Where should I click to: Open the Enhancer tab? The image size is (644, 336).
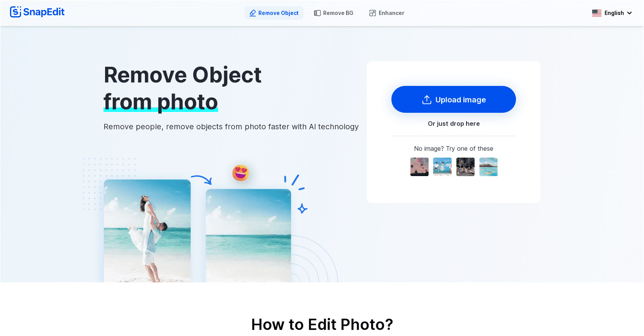click(391, 13)
